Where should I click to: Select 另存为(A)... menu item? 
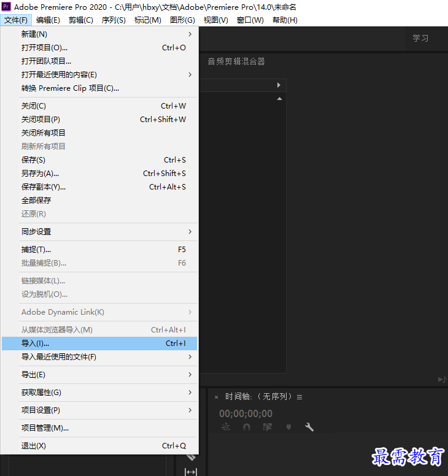(x=99, y=174)
